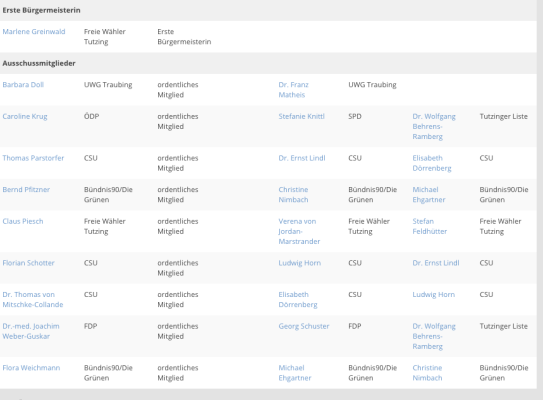Open Barbara Doll's member page
The width and height of the screenshot is (543, 400).
(x=23, y=85)
